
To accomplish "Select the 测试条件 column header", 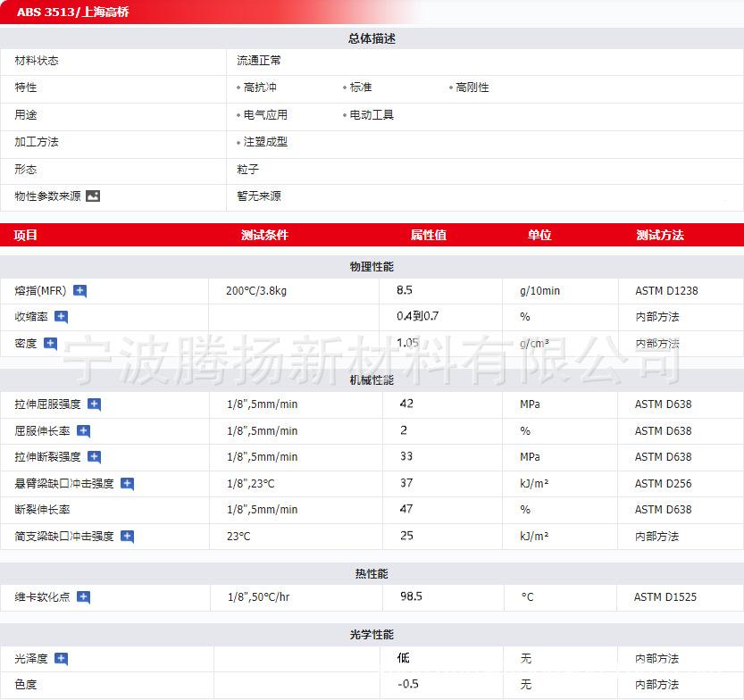I will coord(264,235).
